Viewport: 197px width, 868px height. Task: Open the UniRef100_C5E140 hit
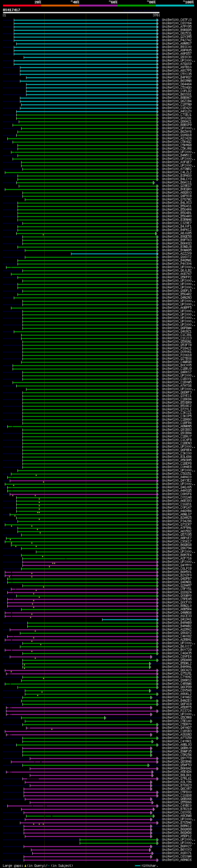click(x=176, y=721)
